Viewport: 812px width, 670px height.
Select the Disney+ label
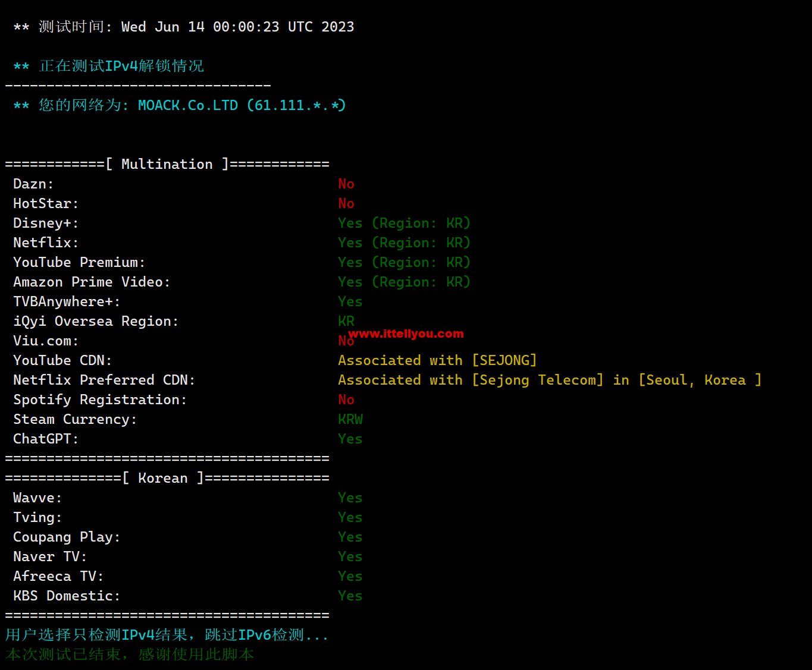coord(46,223)
